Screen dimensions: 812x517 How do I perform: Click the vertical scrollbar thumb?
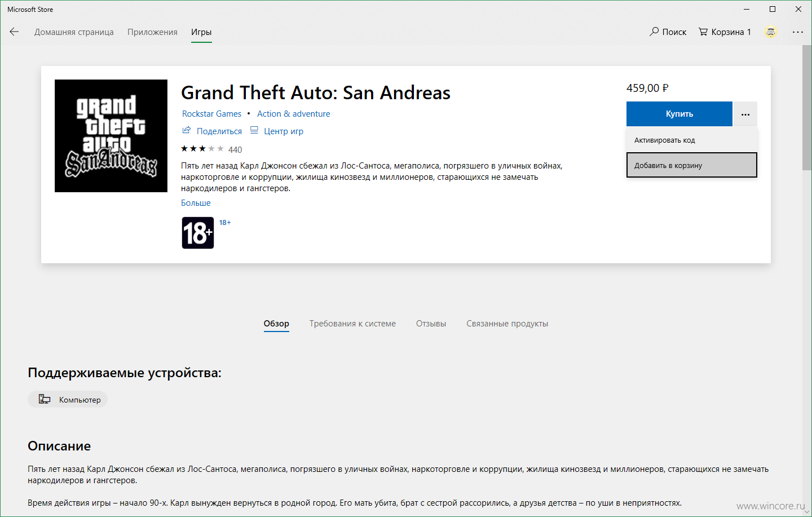(807, 107)
